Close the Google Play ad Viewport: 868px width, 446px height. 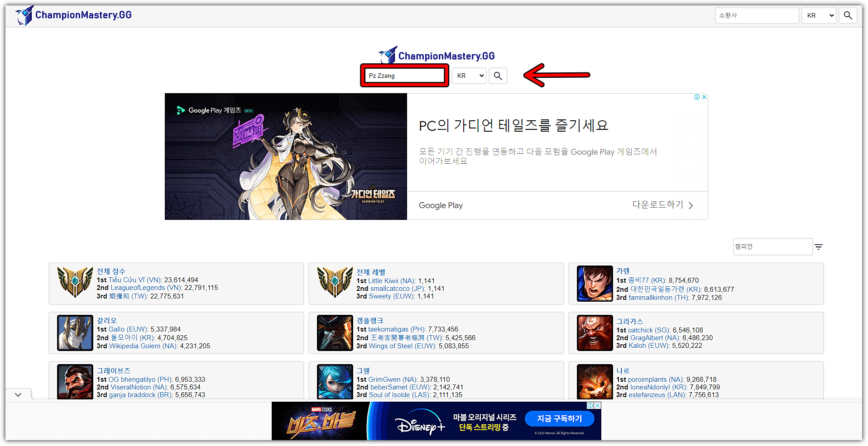(704, 97)
